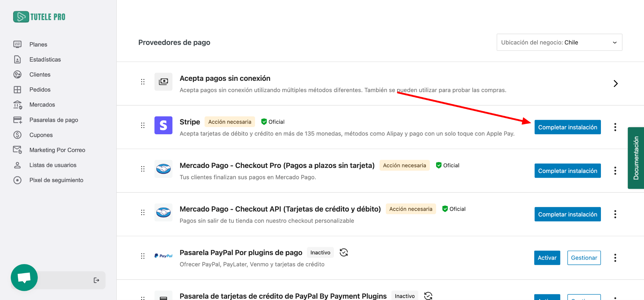Viewport: 644px width, 300px height.
Task: Select Pasarelas de pago menu item
Action: click(54, 120)
